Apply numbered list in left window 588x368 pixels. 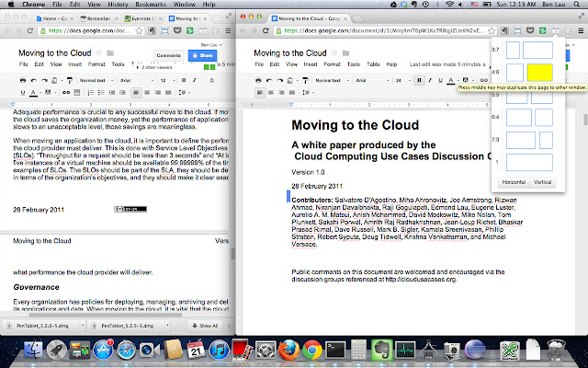[90, 92]
